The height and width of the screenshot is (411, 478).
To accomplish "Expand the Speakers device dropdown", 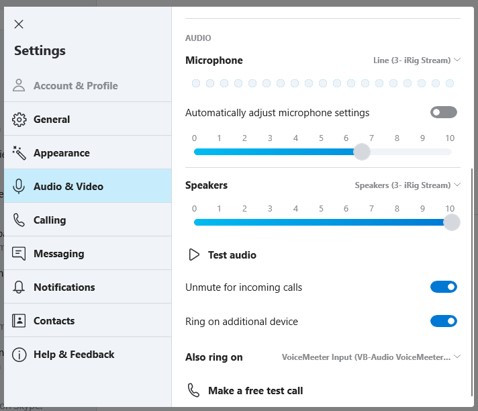I will [407, 185].
